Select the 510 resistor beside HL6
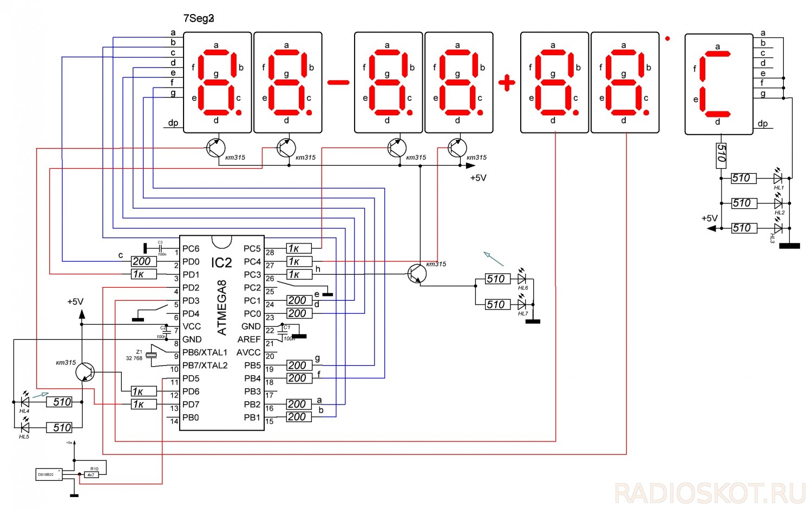Screen dimensions: 812x509 497,279
